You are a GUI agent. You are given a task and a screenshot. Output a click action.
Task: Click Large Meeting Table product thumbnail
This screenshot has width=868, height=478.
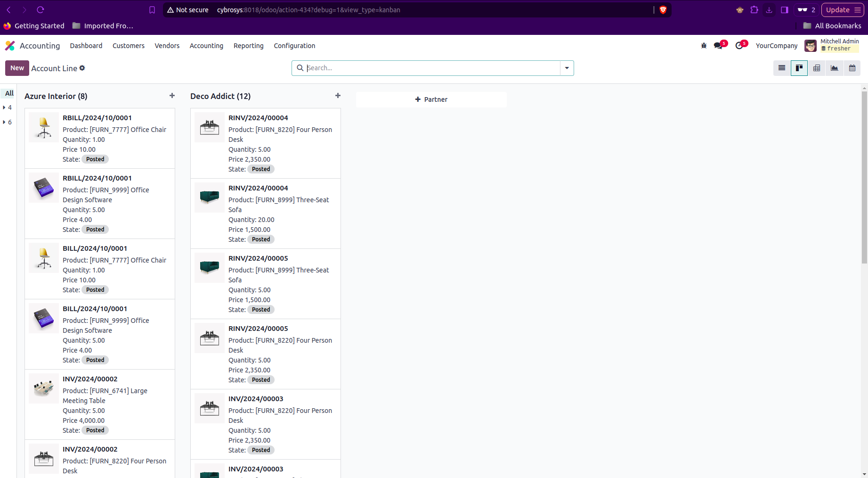(44, 388)
